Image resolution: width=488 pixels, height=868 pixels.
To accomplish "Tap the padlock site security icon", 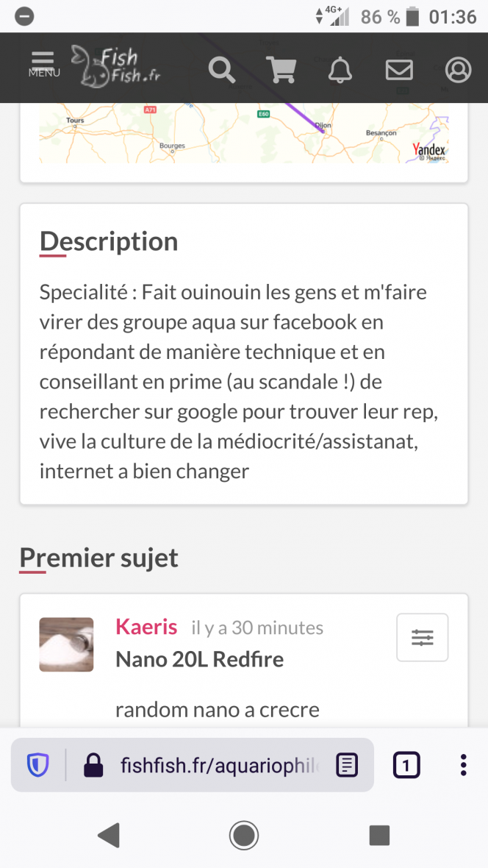I will coord(93,765).
